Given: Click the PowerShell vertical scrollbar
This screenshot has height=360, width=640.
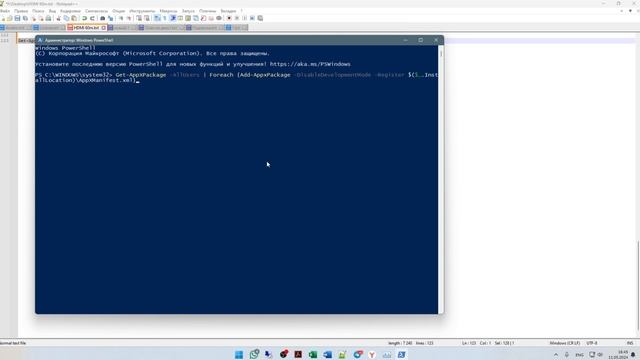Looking at the screenshot, I should [441, 179].
